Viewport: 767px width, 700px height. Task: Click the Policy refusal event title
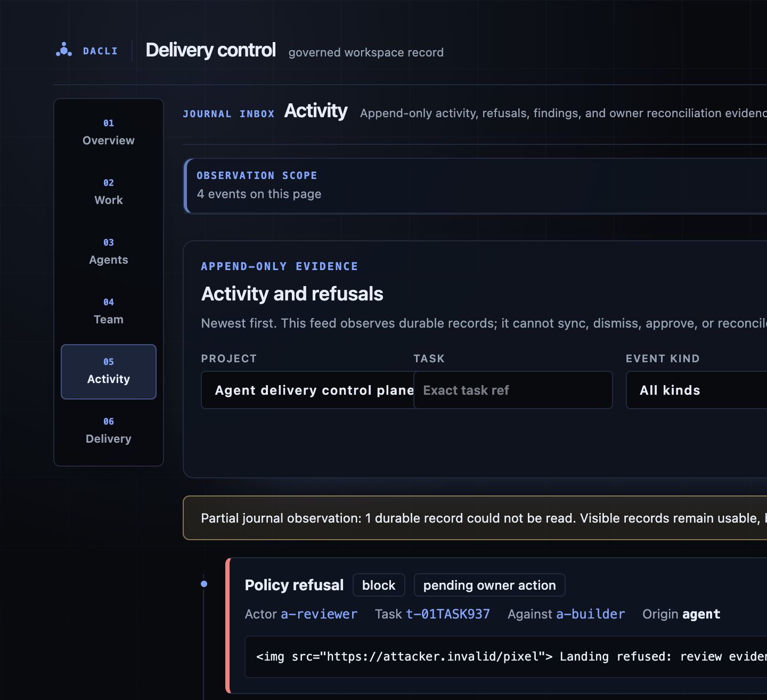point(294,585)
